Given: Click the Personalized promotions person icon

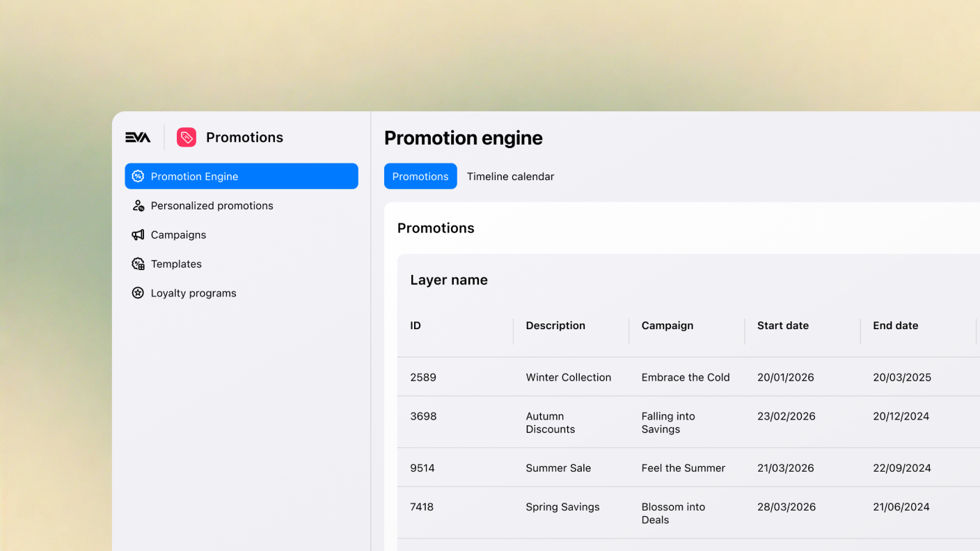Looking at the screenshot, I should pos(138,205).
